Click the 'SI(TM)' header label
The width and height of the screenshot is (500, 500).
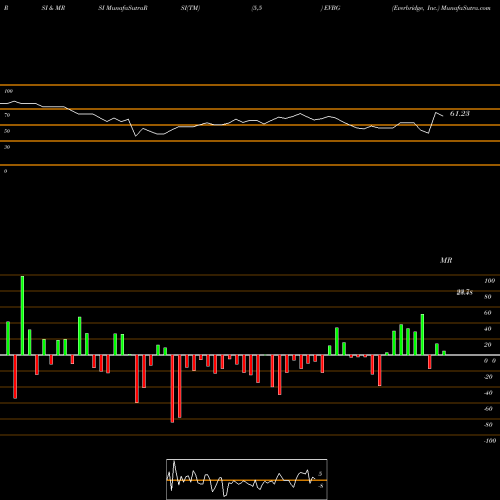[190, 8]
